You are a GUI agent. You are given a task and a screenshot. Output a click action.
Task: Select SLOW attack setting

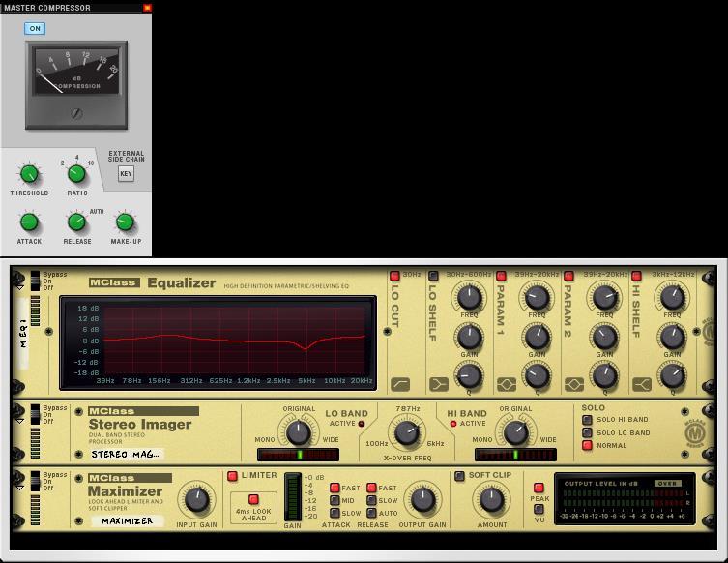point(335,513)
